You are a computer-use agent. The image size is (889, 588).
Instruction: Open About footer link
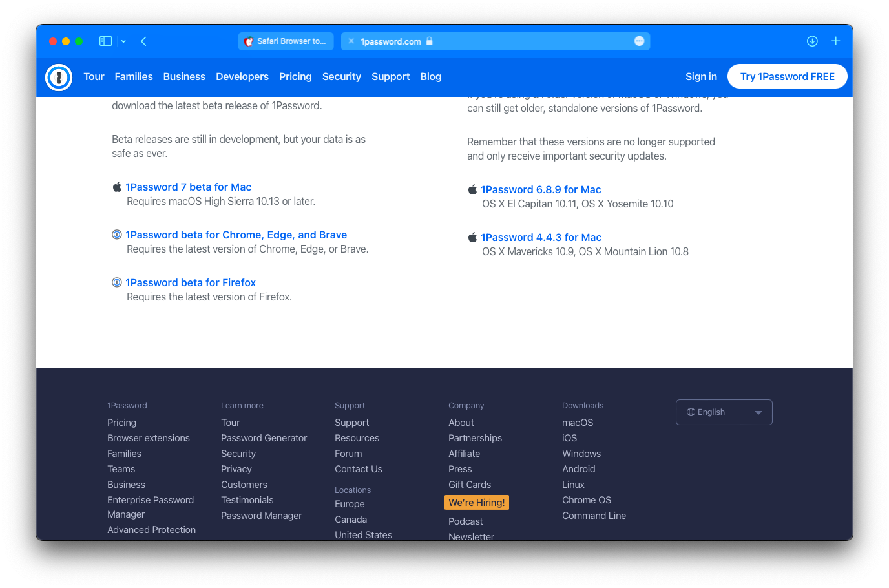tap(461, 423)
